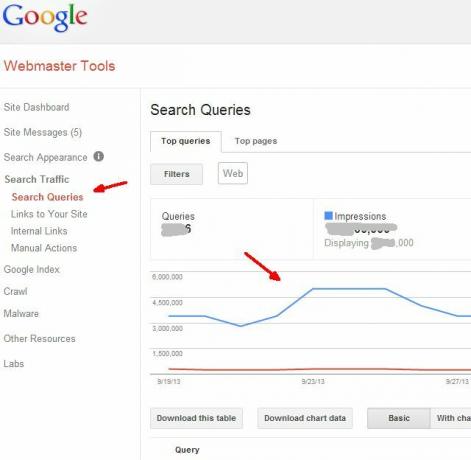The width and height of the screenshot is (471, 460).
Task: Click the Query column header
Action: (x=187, y=450)
